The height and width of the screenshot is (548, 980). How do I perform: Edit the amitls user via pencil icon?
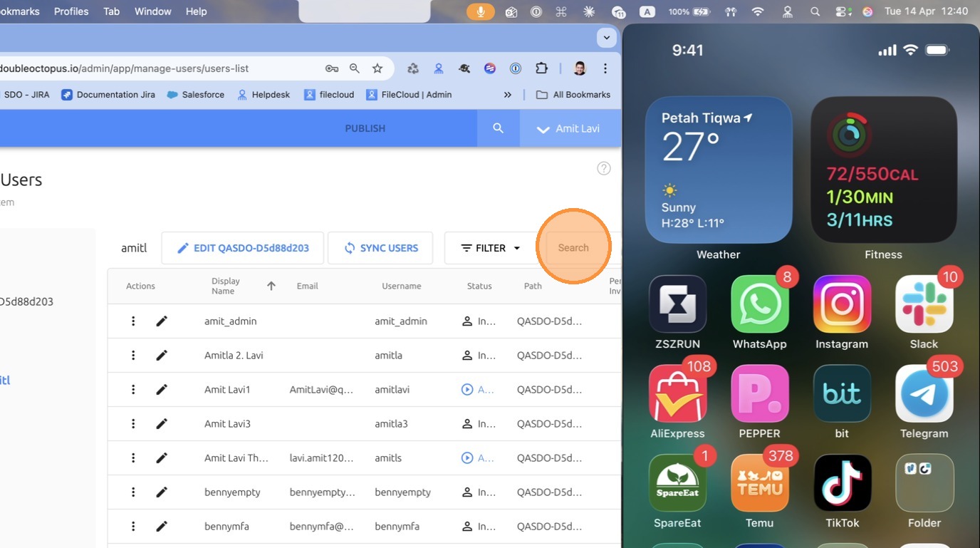pyautogui.click(x=162, y=458)
